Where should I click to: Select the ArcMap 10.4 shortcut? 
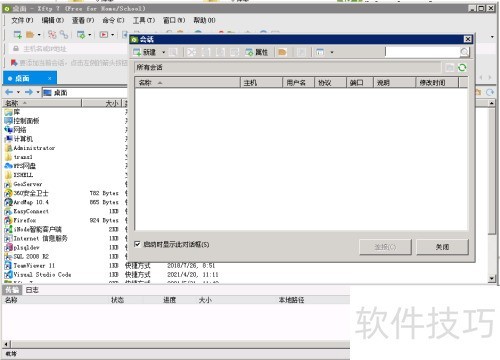[26, 202]
